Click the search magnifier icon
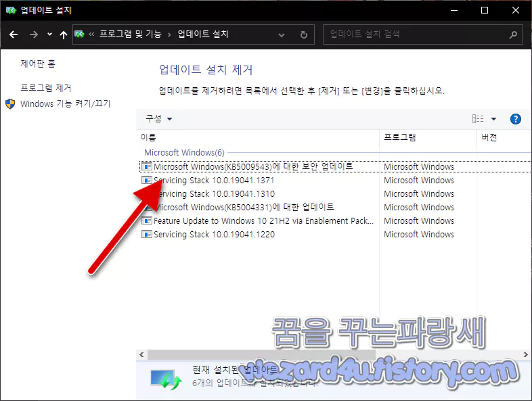 [513, 34]
